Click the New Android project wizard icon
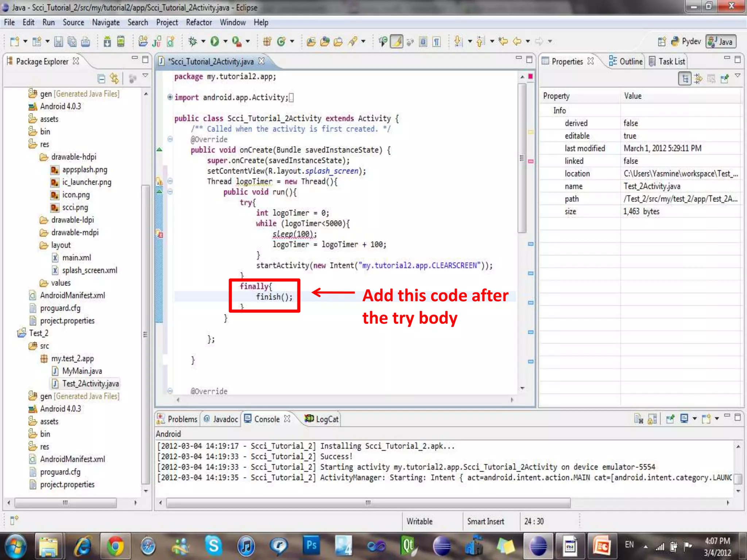Viewport: 747px width, 560px height. [x=143, y=42]
